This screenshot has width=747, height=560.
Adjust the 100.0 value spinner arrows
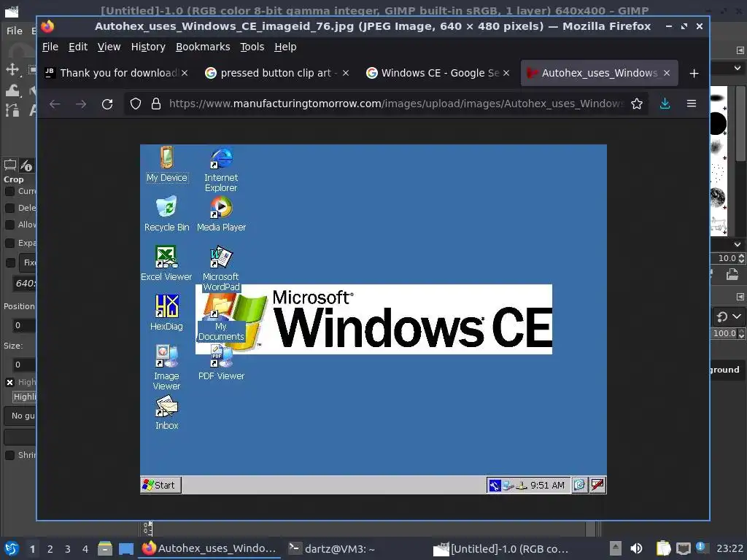[741, 333]
